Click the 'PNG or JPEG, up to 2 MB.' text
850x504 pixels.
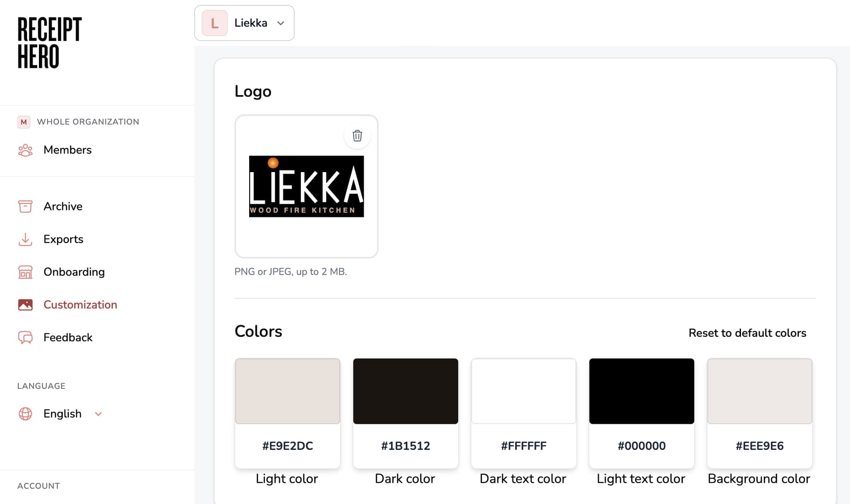tap(291, 271)
